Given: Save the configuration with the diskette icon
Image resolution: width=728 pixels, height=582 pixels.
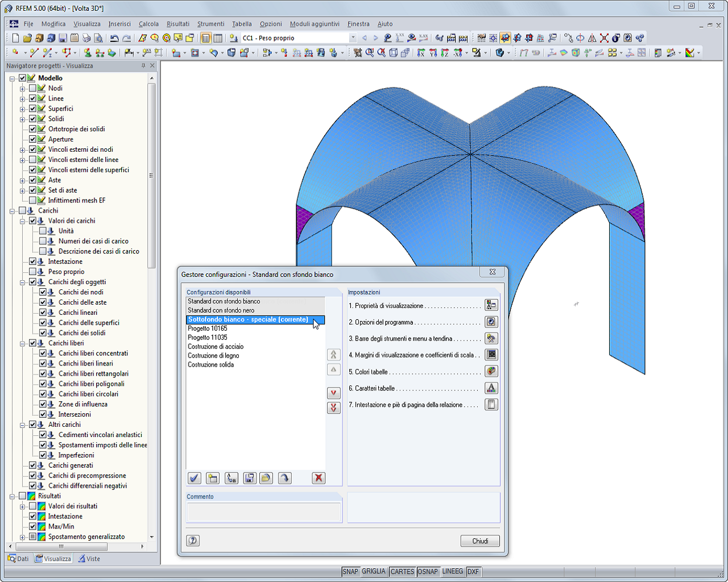Looking at the screenshot, I should [x=249, y=478].
